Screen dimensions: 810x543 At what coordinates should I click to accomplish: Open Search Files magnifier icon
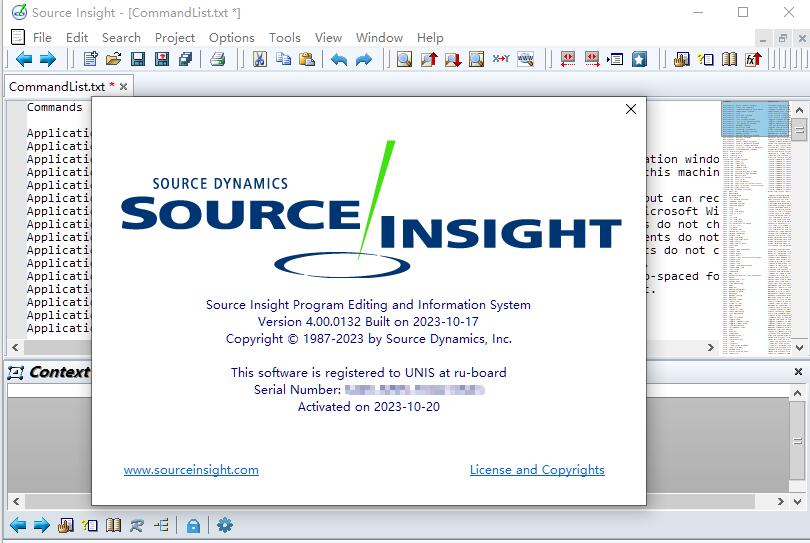(x=476, y=59)
